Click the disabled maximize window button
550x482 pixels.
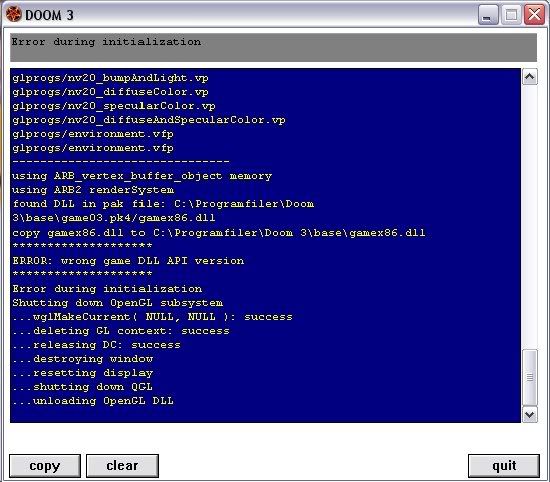(511, 15)
